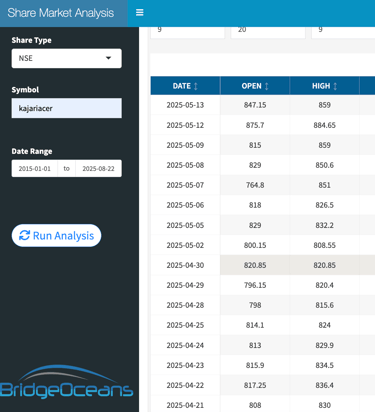Click open value 813

point(255,345)
